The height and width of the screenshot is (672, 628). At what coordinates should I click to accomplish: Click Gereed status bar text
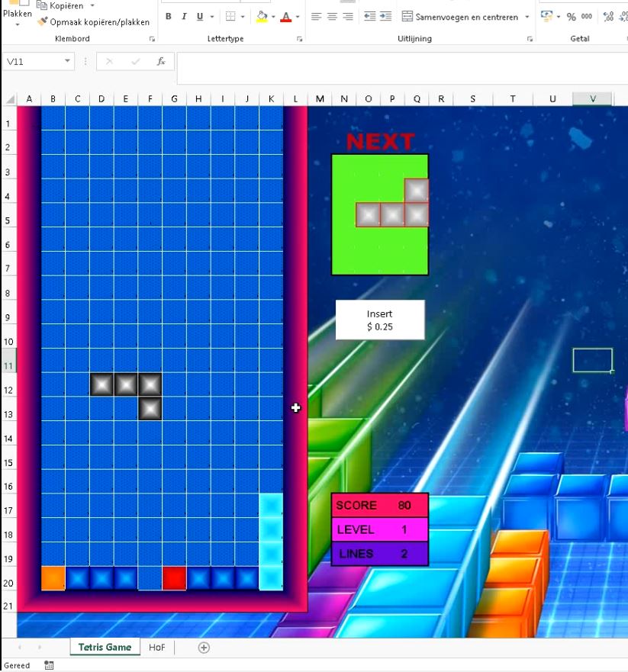[17, 665]
